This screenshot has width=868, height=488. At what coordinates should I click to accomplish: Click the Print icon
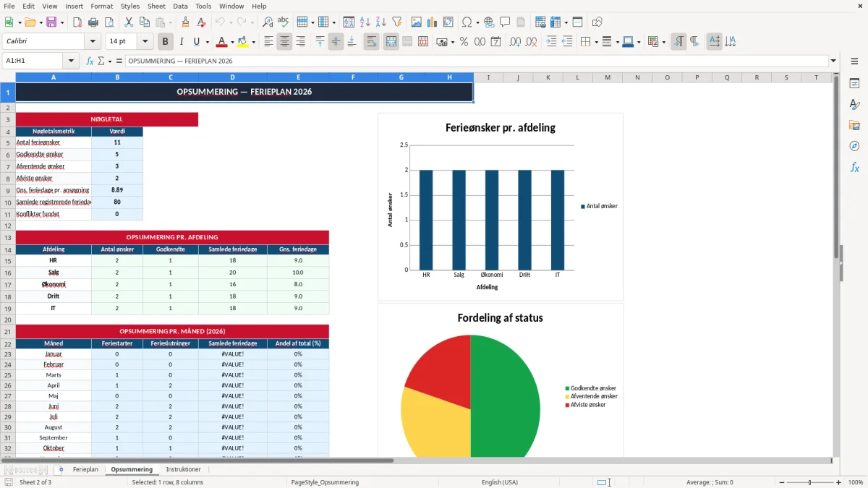click(93, 22)
